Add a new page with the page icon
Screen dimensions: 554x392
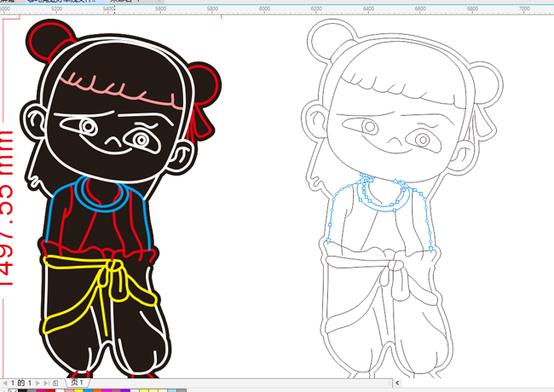55,383
